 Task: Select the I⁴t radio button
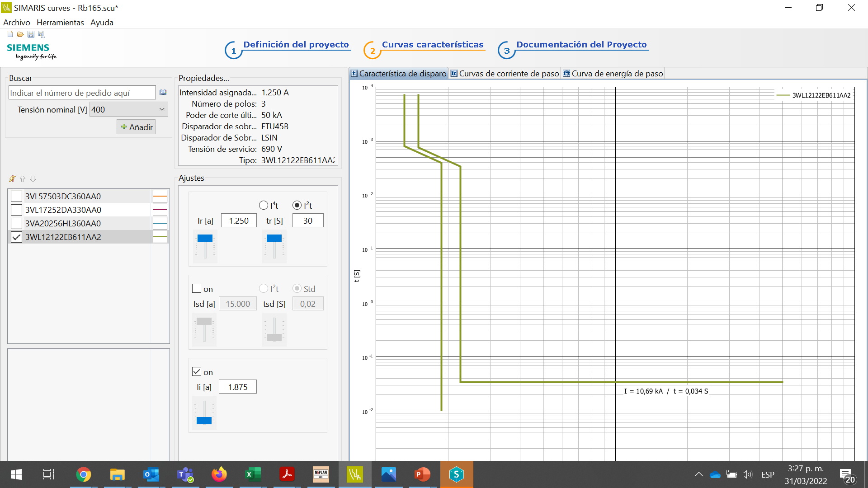[x=264, y=205]
